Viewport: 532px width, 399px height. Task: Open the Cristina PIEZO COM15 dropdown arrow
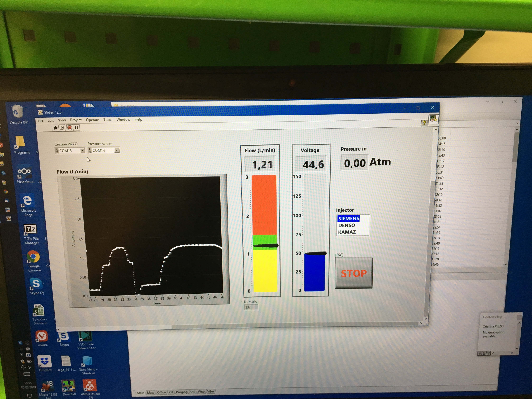(x=82, y=151)
